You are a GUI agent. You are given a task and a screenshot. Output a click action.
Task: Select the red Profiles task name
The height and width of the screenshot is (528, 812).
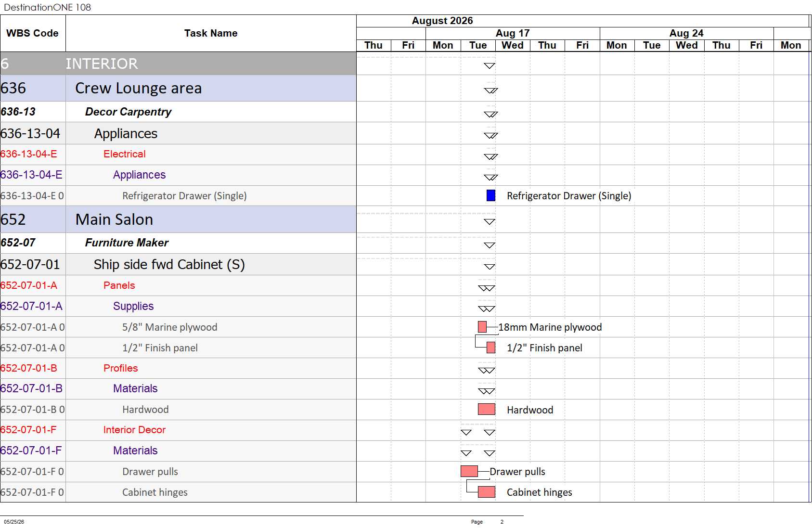[120, 368]
